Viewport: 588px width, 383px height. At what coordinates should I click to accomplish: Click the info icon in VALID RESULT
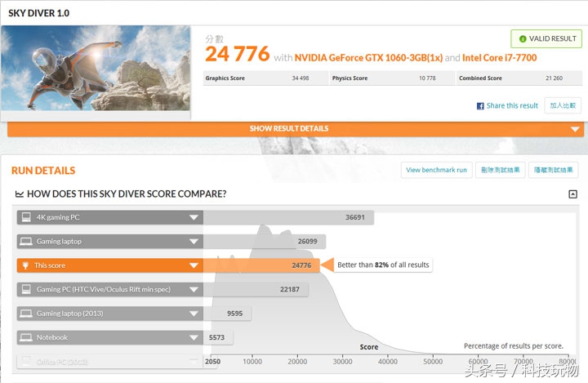click(x=523, y=39)
